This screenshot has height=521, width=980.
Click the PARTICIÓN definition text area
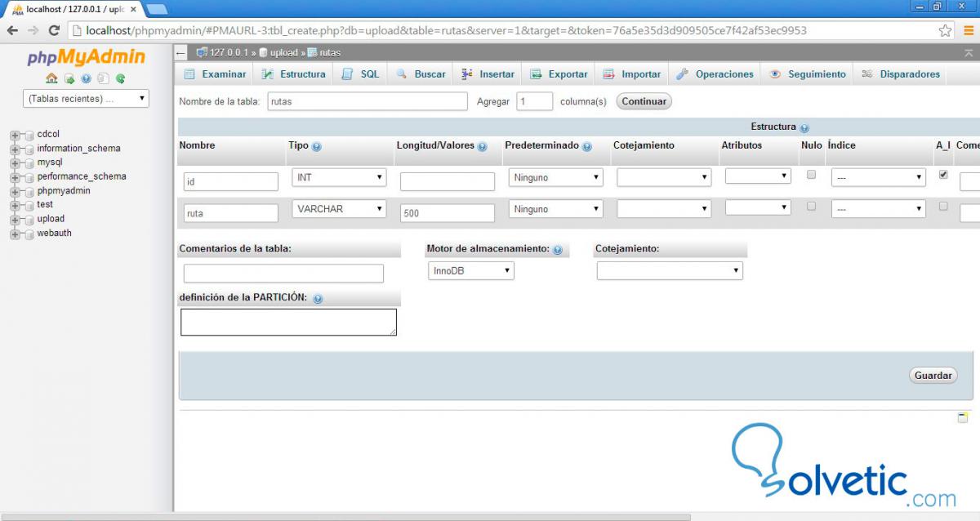(288, 322)
